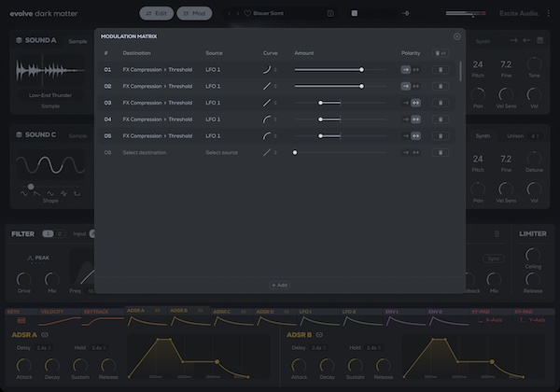Delete modulation row 04
Screen dimensions: 560x392
click(441, 119)
